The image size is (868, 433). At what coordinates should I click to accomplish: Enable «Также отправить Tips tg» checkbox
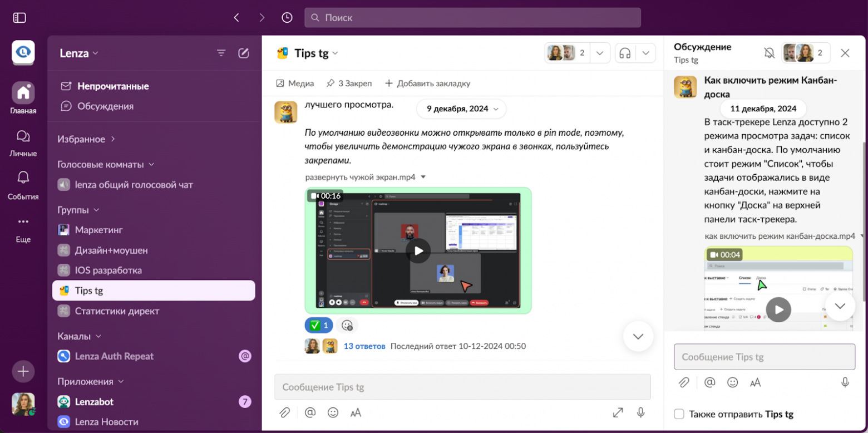[x=679, y=414]
